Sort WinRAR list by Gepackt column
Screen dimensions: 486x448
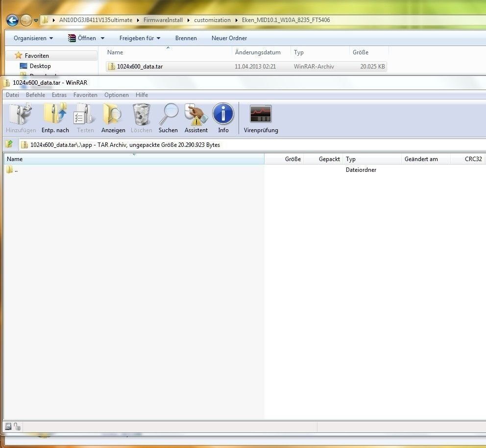(x=323, y=159)
